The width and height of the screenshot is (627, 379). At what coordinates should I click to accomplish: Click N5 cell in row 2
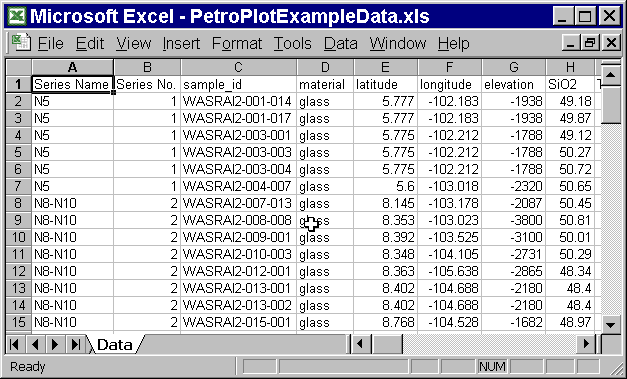tap(72, 102)
